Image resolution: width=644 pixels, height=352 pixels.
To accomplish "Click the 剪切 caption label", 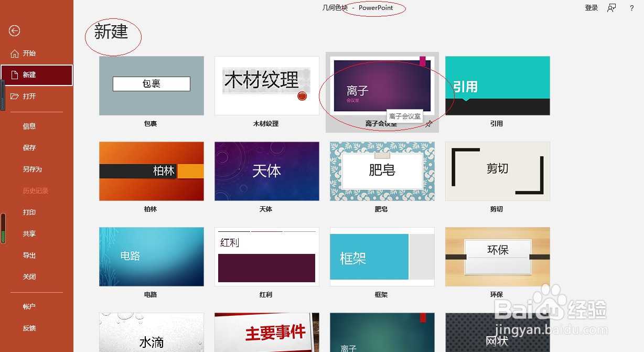I will 497,209.
